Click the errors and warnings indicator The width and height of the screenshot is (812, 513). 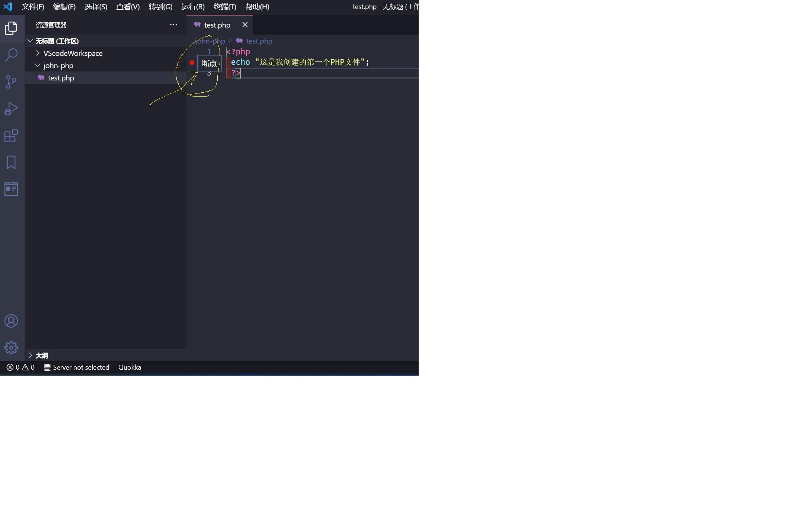[x=20, y=367]
